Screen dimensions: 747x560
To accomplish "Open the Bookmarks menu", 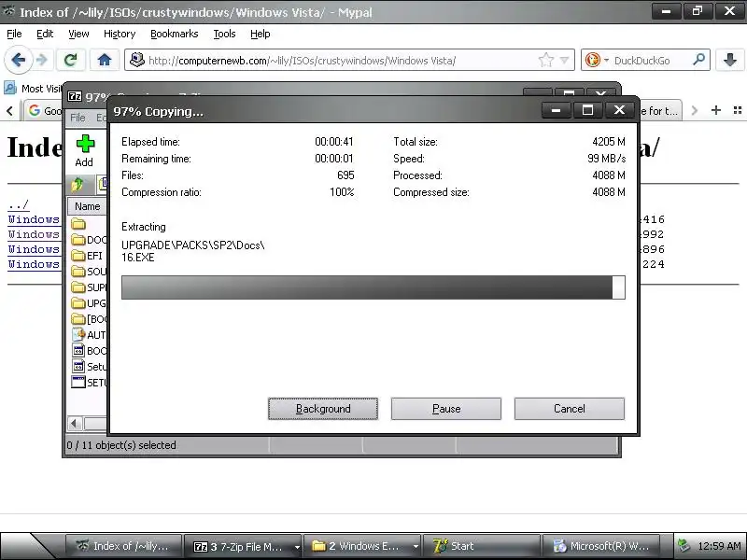I will 175,34.
